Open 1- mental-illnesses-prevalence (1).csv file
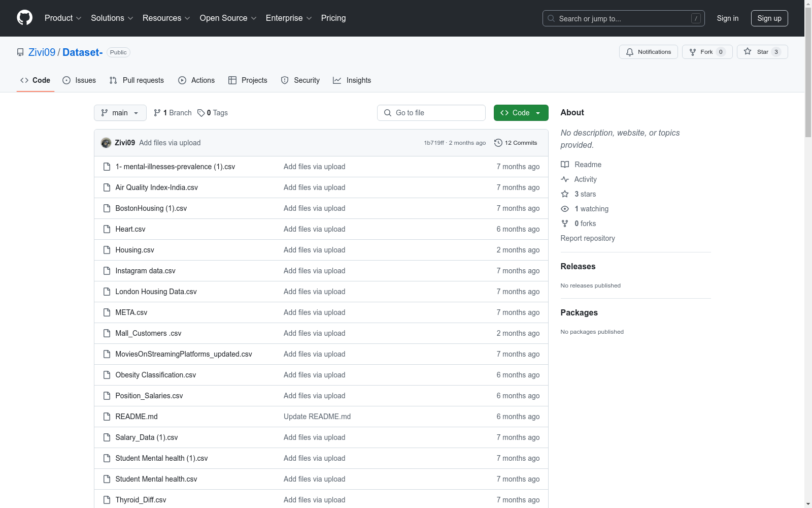The width and height of the screenshot is (812, 508). click(x=175, y=167)
